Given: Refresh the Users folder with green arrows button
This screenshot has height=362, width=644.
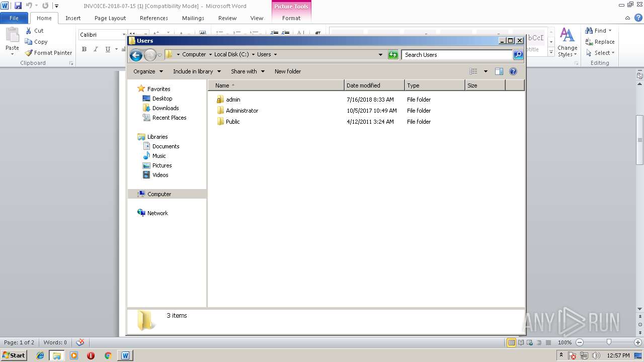Looking at the screenshot, I should tap(393, 55).
